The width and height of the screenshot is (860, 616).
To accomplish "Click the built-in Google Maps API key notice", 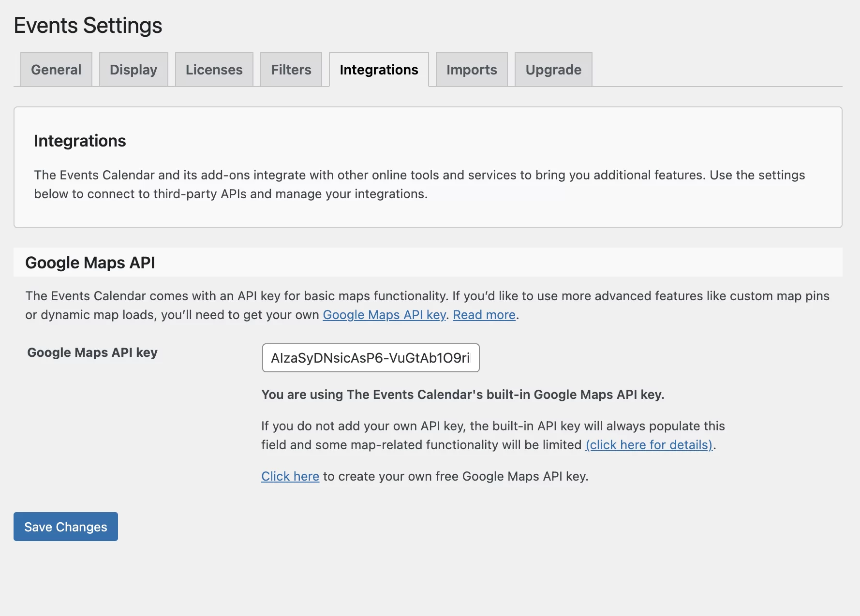I will [x=463, y=395].
